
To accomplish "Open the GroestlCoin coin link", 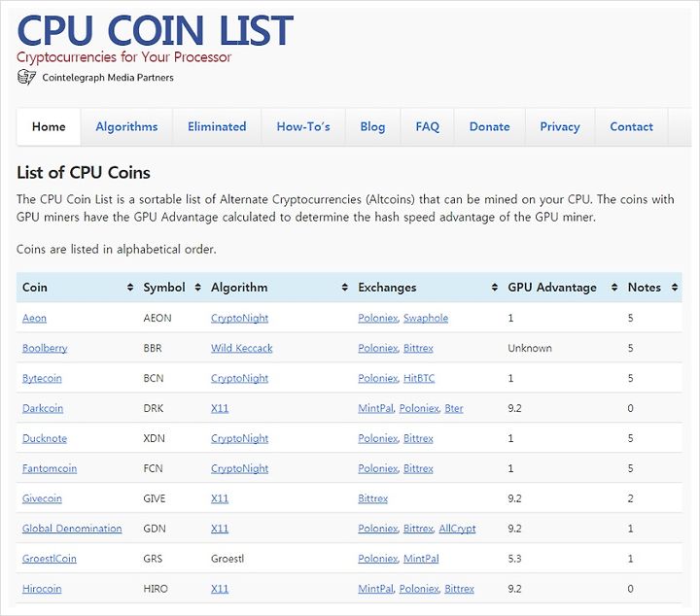I will (x=50, y=559).
